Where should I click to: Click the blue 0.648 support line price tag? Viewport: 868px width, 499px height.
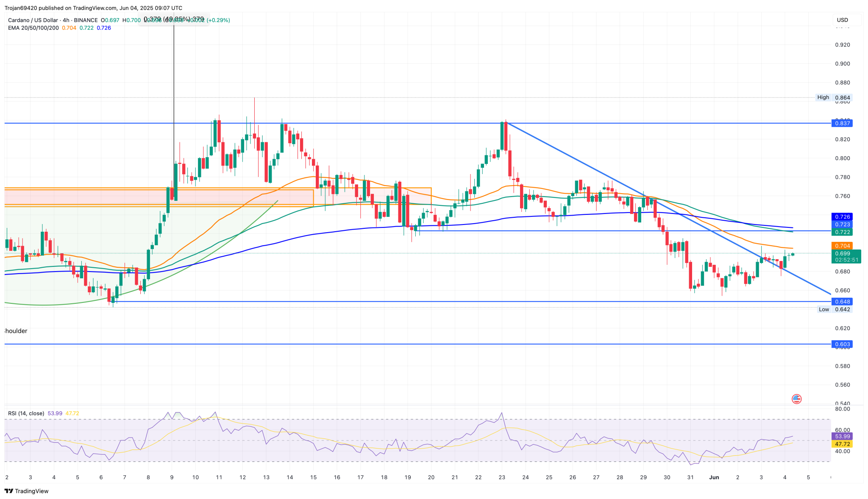[842, 302]
